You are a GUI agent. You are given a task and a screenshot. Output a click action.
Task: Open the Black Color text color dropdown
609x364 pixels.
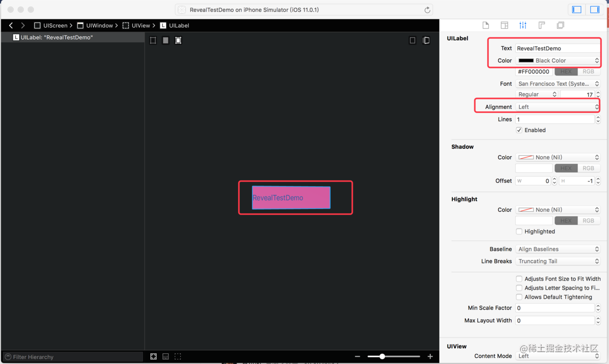[x=557, y=60]
